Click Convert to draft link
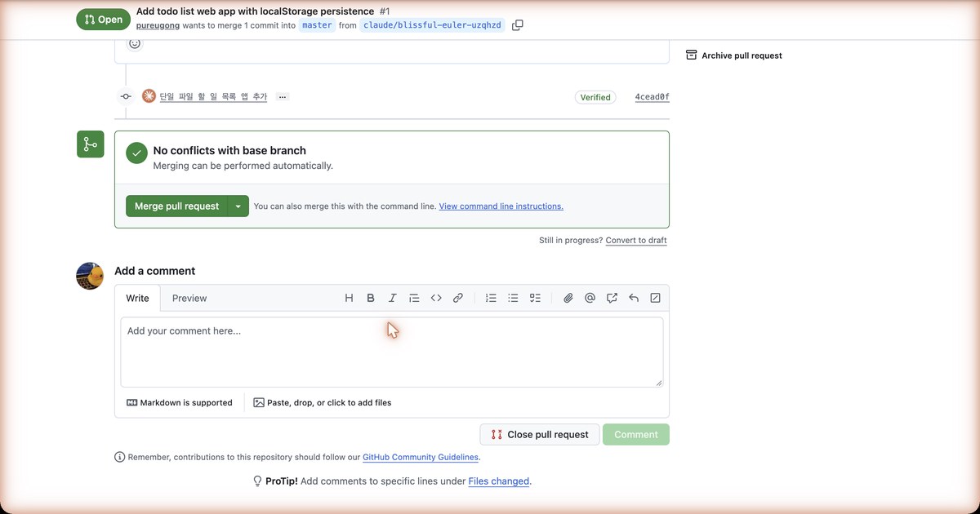The image size is (980, 514). click(636, 241)
